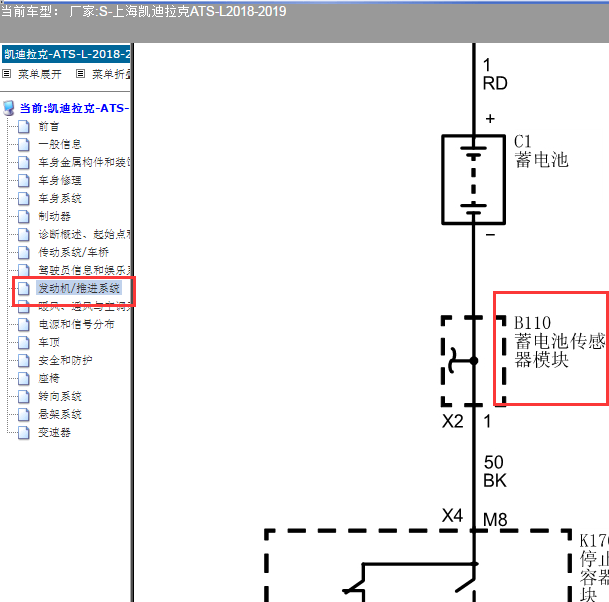Click the page icon next to 前言

click(x=24, y=126)
